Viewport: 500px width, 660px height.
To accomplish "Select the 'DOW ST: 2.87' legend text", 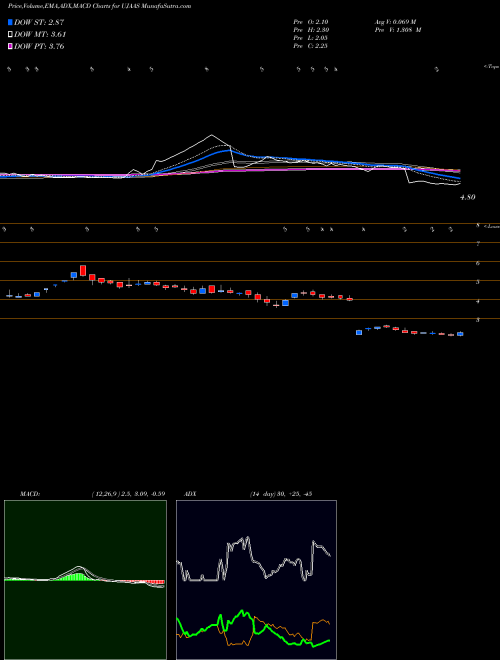I will pos(39,22).
